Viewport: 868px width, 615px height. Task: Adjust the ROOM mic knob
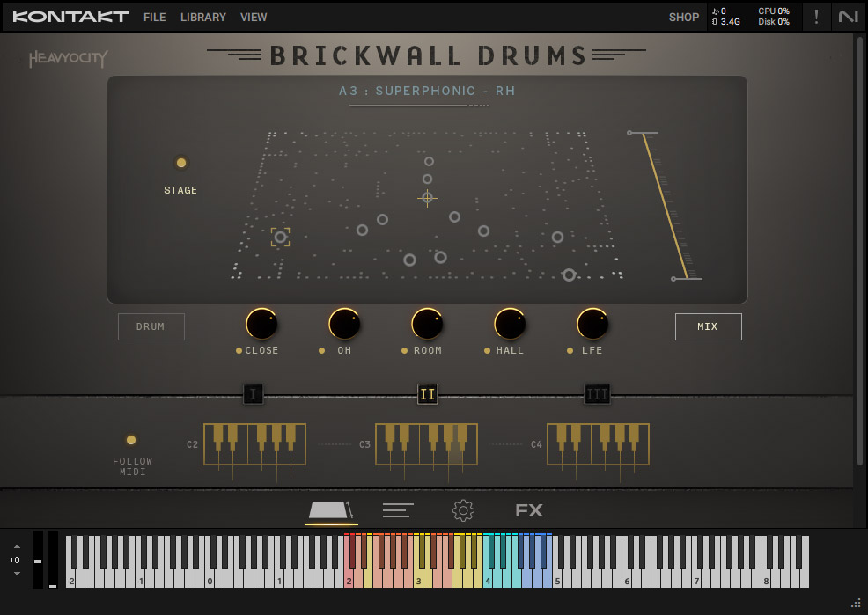[x=427, y=324]
